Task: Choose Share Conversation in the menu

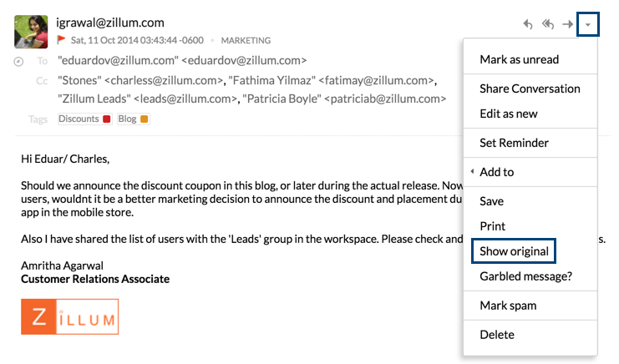Action: point(530,88)
